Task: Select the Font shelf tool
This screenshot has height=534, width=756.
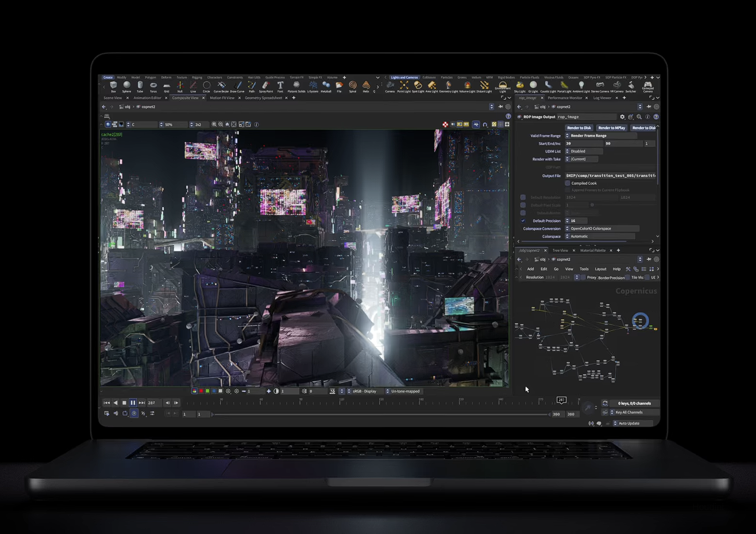Action: 280,87
